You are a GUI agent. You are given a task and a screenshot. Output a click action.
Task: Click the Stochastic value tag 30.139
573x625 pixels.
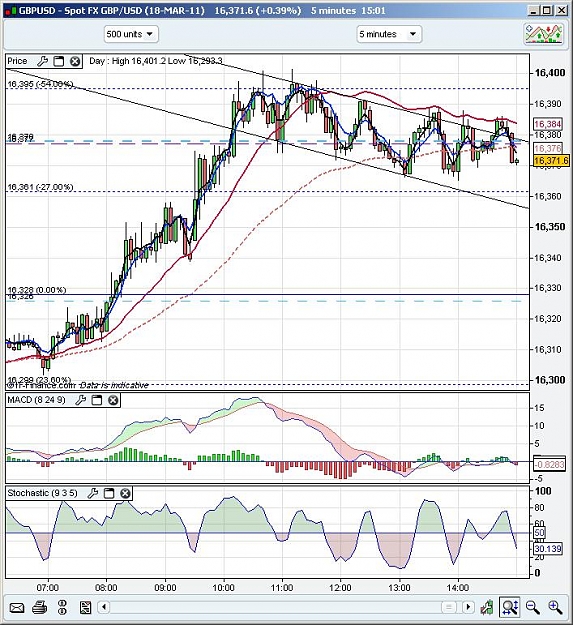click(x=548, y=549)
